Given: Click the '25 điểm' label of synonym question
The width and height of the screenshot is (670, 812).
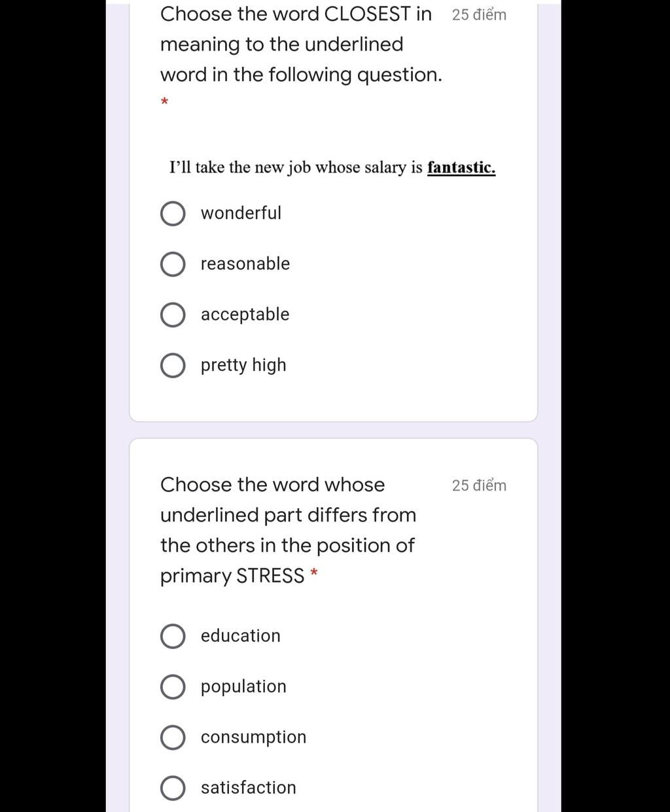Looking at the screenshot, I should 479,15.
